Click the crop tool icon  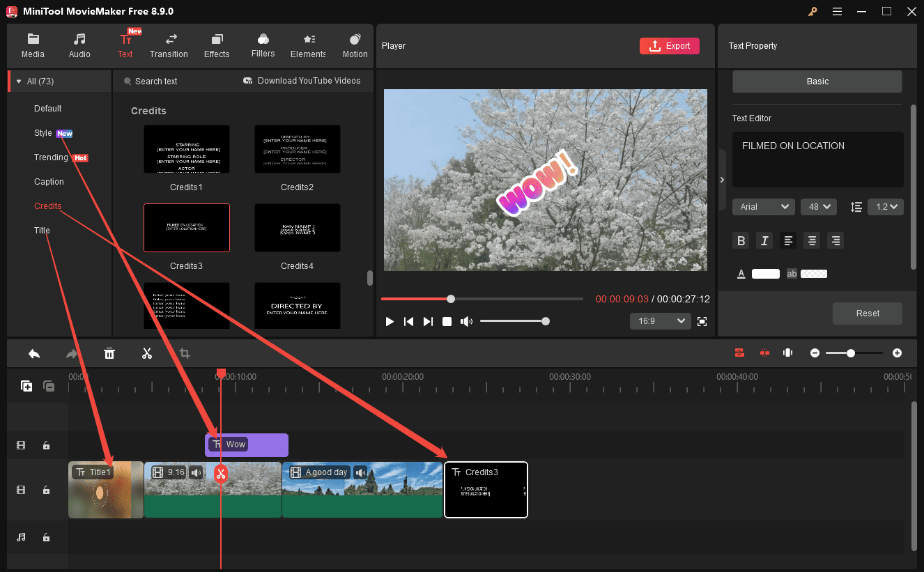click(185, 353)
